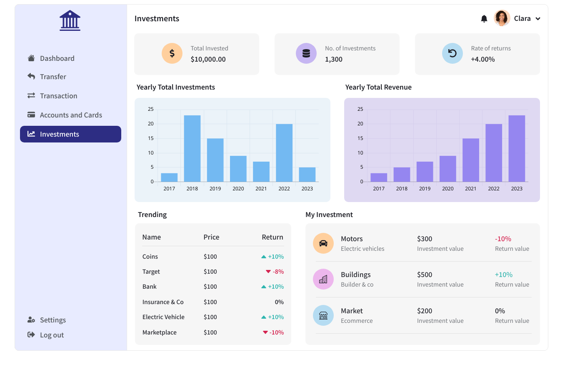Click the 2022 bar in Yearly Total Investments
This screenshot has height=392, width=575.
point(284,152)
